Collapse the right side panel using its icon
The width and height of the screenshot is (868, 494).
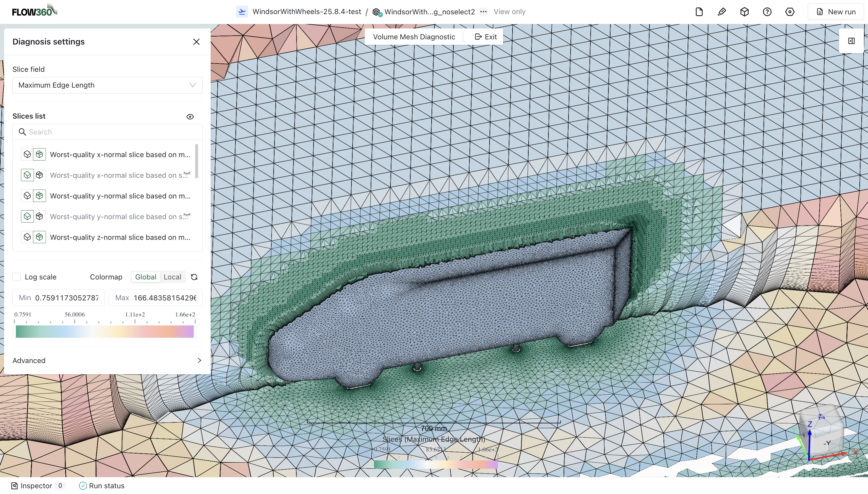(851, 41)
